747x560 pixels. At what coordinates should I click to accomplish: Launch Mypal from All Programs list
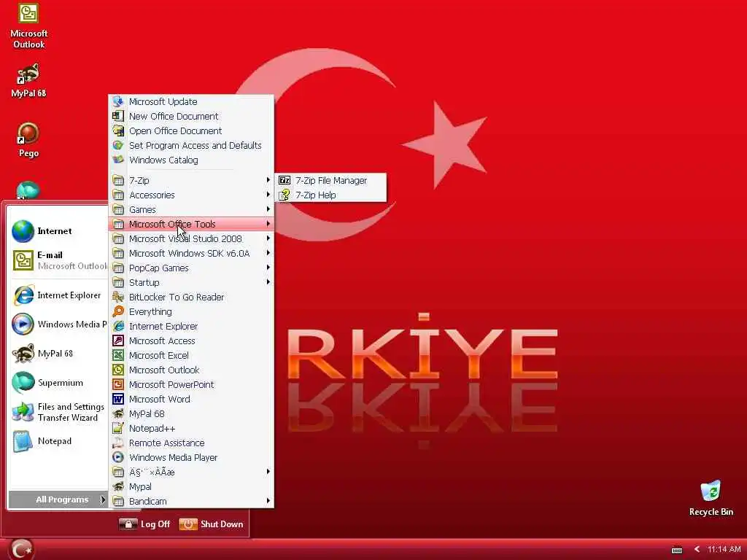(191, 486)
